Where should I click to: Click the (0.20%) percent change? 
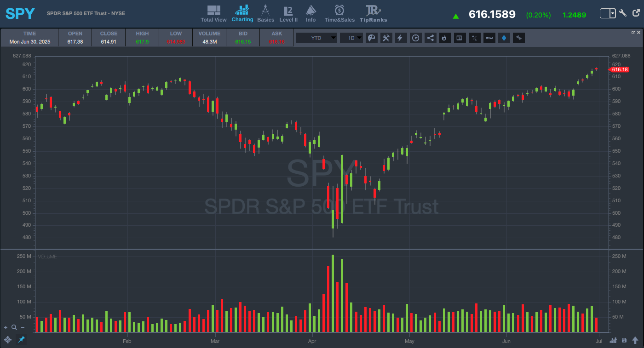(x=538, y=15)
